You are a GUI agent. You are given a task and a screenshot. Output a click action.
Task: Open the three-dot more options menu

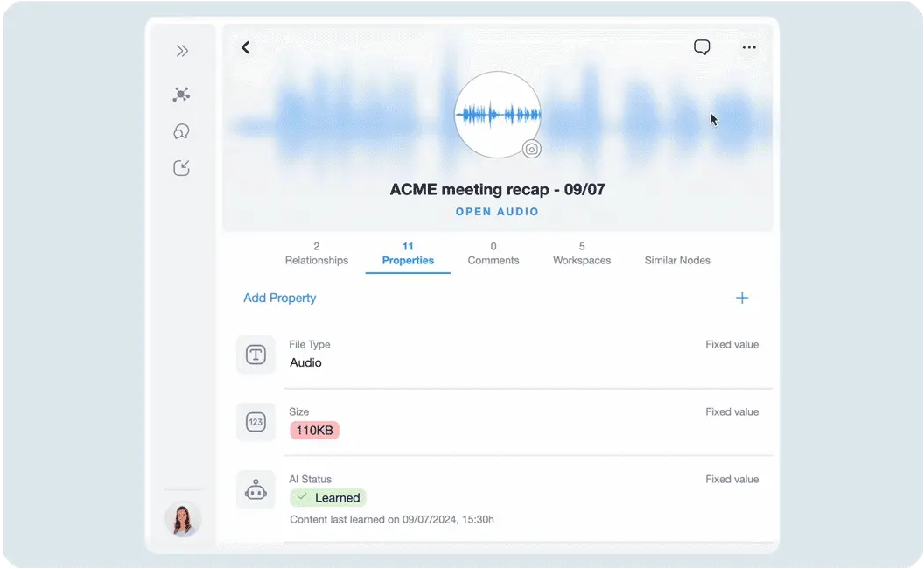749,47
